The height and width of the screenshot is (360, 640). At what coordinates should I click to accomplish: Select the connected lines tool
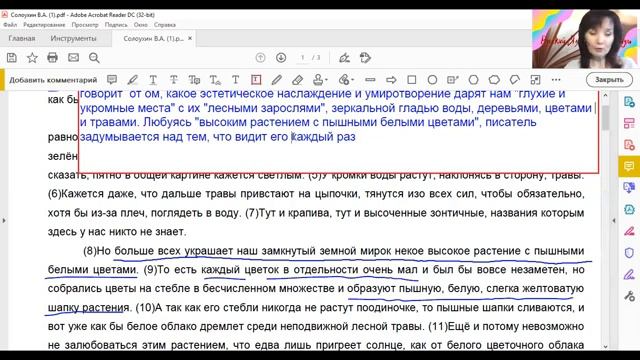515,80
